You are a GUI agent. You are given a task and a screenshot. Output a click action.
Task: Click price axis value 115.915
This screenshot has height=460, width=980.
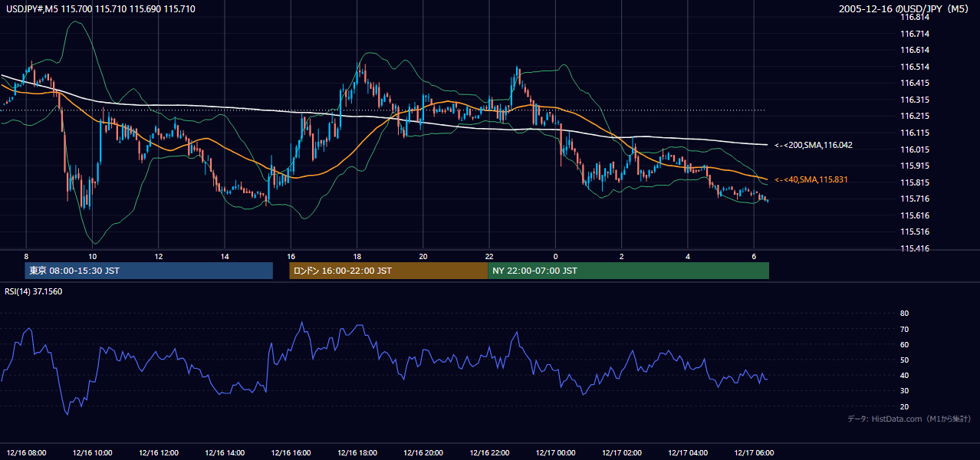[x=915, y=166]
